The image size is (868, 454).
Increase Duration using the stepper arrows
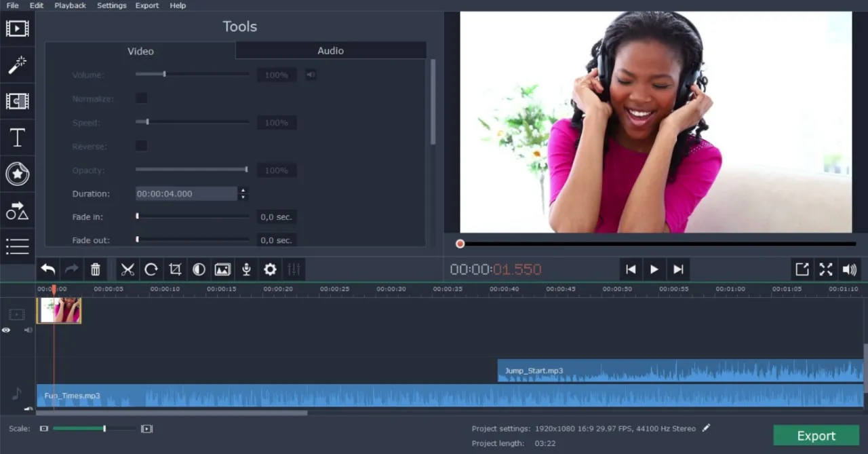click(243, 191)
